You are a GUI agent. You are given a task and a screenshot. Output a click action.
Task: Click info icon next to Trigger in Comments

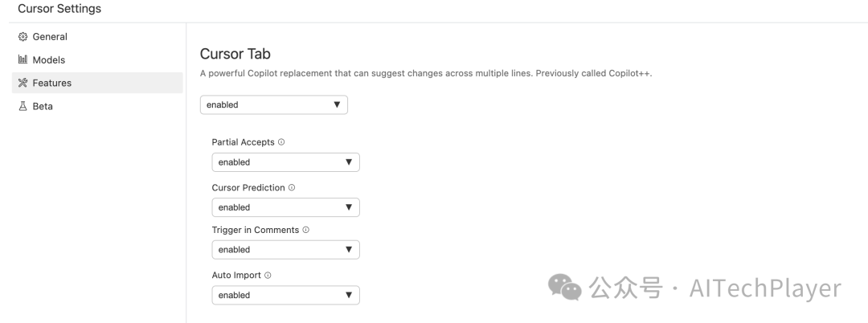click(305, 230)
